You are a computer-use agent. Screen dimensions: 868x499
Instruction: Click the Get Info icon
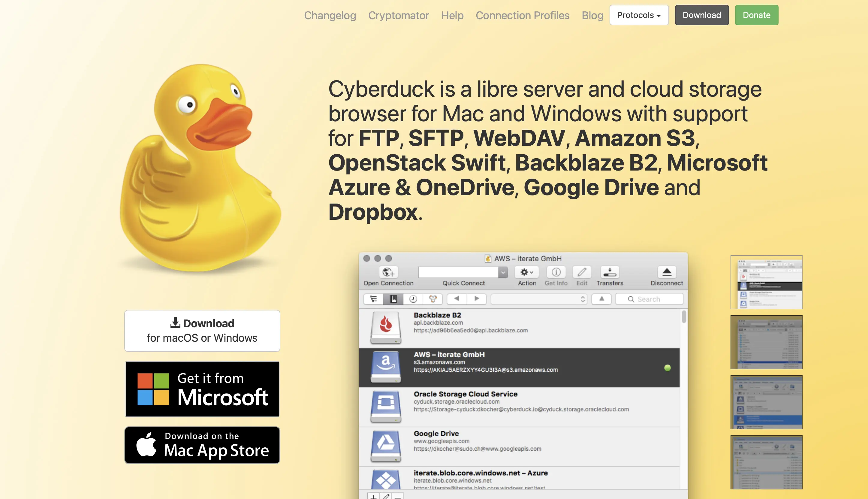click(556, 272)
